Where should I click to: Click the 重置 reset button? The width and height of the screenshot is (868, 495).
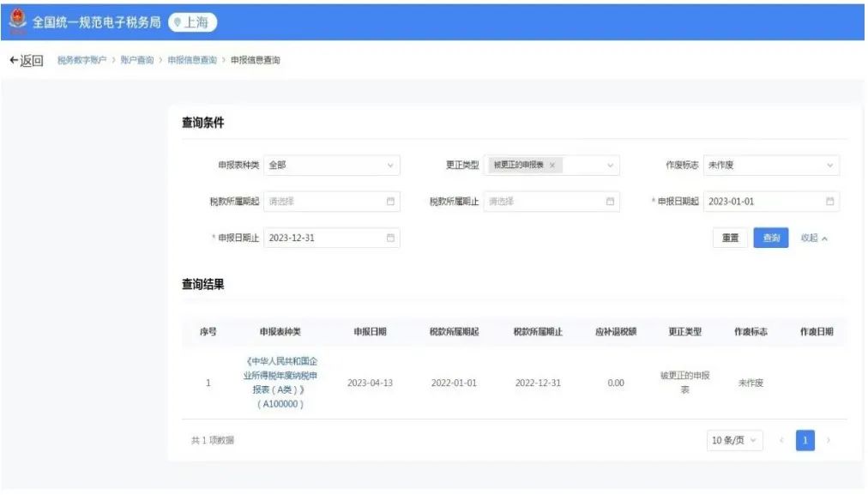(x=730, y=238)
